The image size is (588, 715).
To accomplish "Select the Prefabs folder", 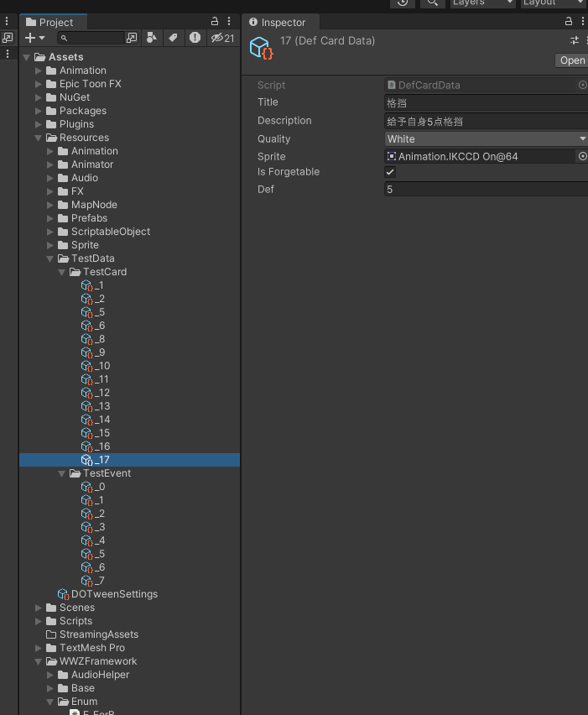I will tap(83, 218).
